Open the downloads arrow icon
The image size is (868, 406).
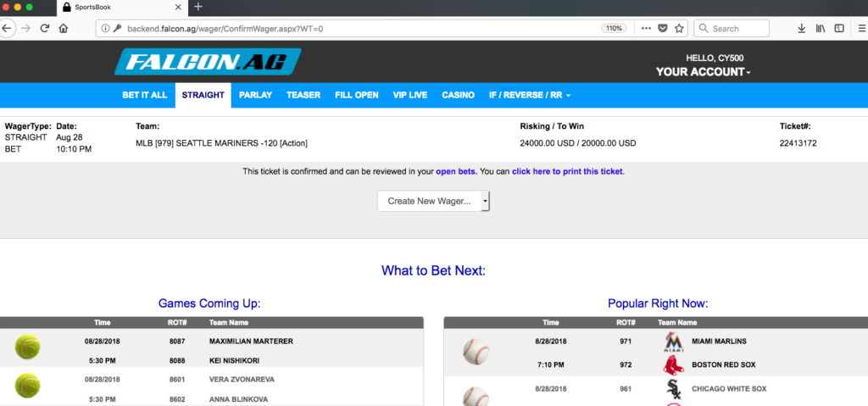801,28
